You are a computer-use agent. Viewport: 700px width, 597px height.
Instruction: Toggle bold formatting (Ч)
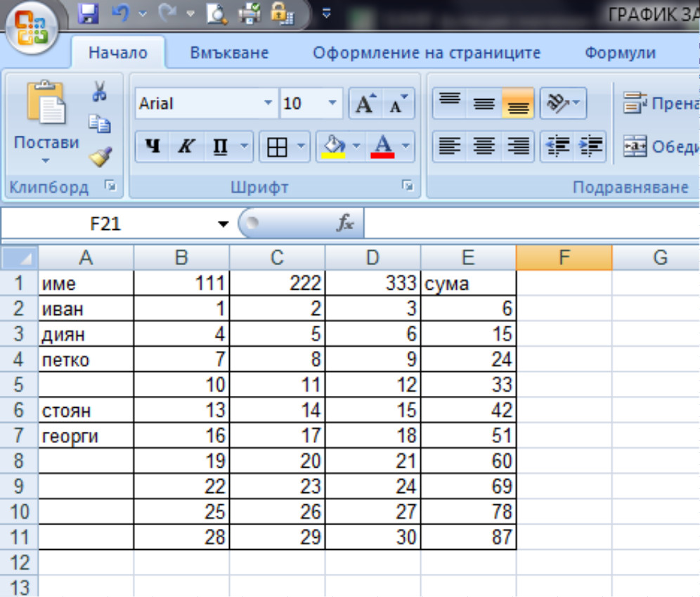pos(153,146)
